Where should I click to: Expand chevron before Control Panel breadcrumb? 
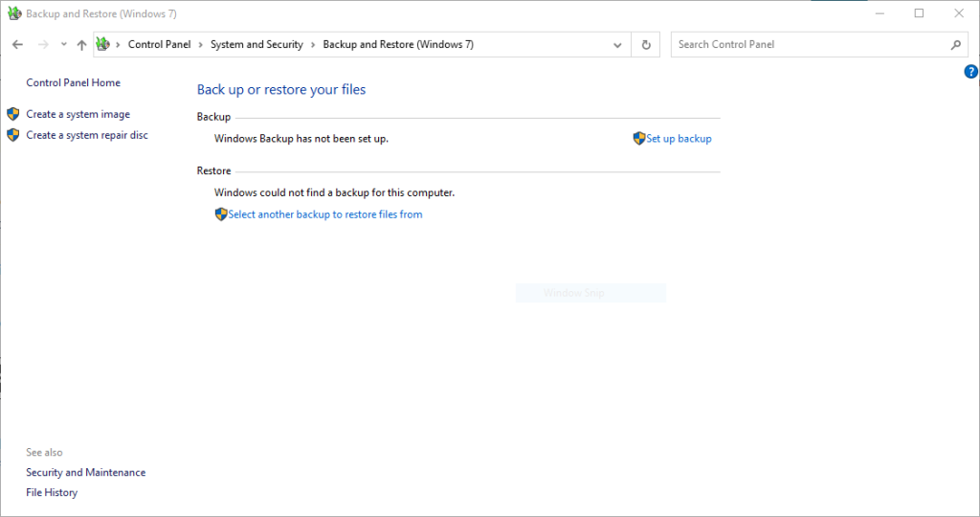coord(118,44)
